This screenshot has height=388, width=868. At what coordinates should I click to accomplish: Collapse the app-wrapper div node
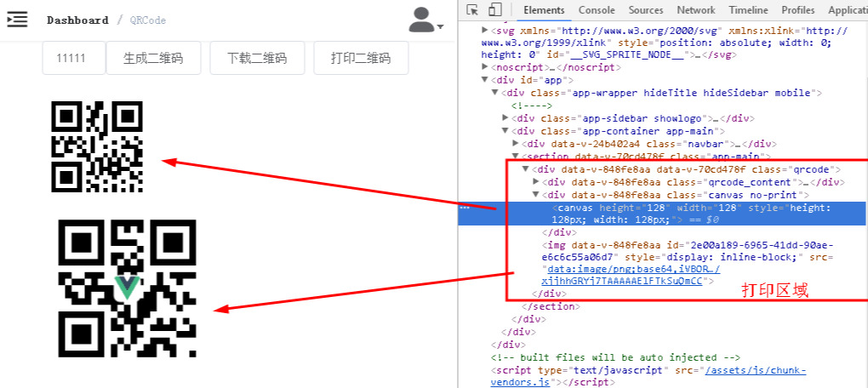coord(495,93)
